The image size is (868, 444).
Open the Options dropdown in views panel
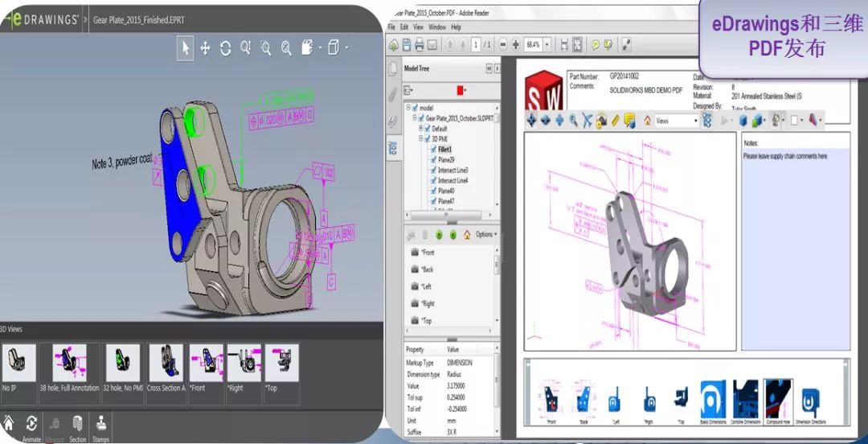coord(485,235)
